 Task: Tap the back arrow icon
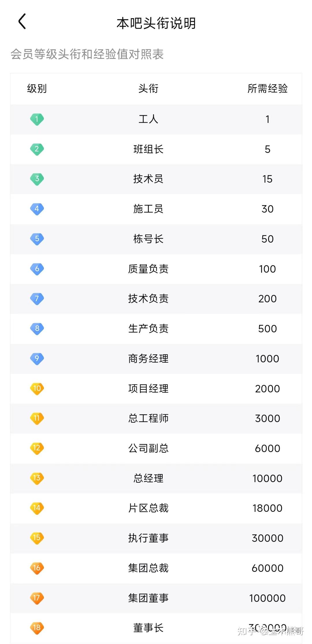pos(22,21)
